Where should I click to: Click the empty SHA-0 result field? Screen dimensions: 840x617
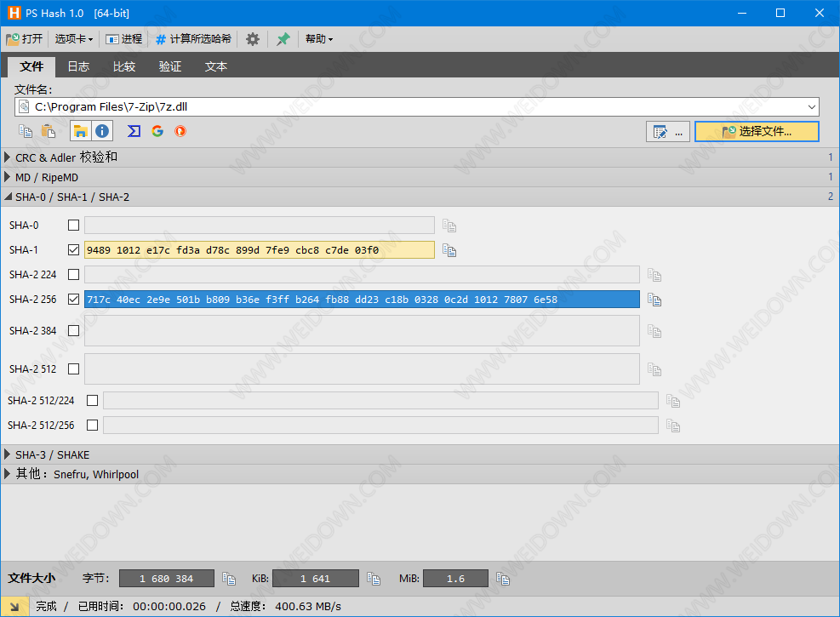[x=260, y=226]
